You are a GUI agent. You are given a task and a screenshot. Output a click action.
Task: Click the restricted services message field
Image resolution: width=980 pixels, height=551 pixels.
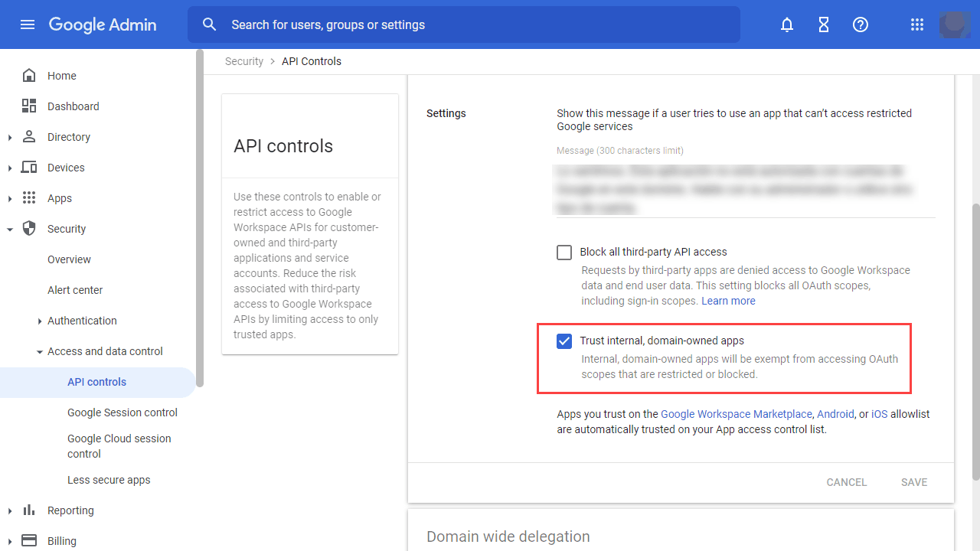[744, 188]
